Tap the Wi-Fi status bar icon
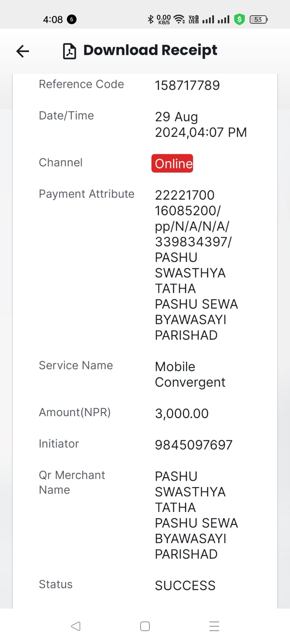 click(180, 19)
